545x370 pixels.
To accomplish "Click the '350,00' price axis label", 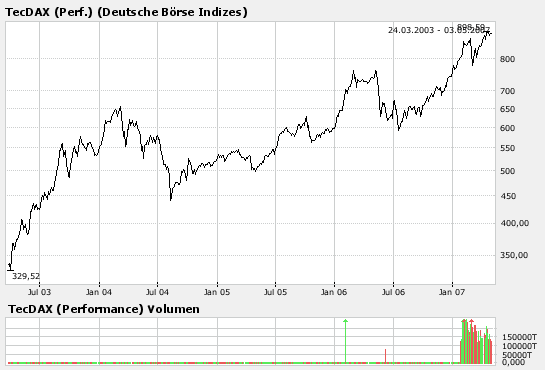I will (x=514, y=255).
